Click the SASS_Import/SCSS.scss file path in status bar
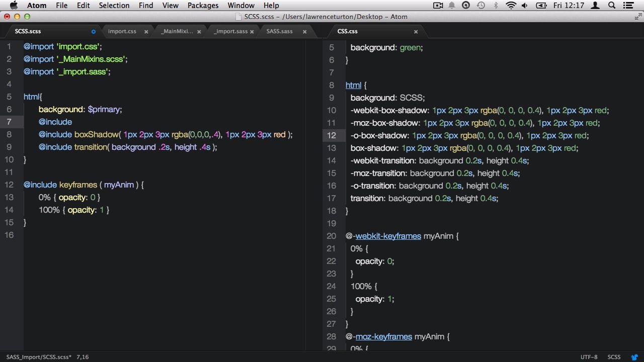This screenshot has height=362, width=644. [x=39, y=357]
